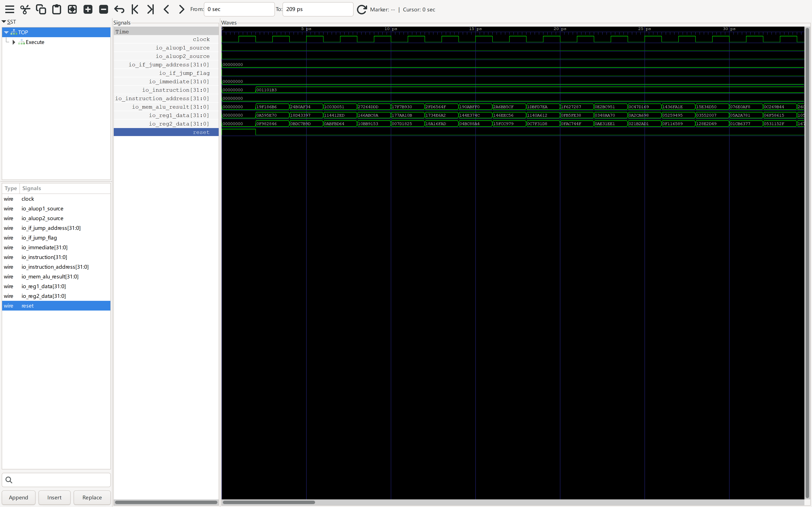Image resolution: width=812 pixels, height=507 pixels.
Task: Click the Cut scissors icon
Action: (x=25, y=9)
